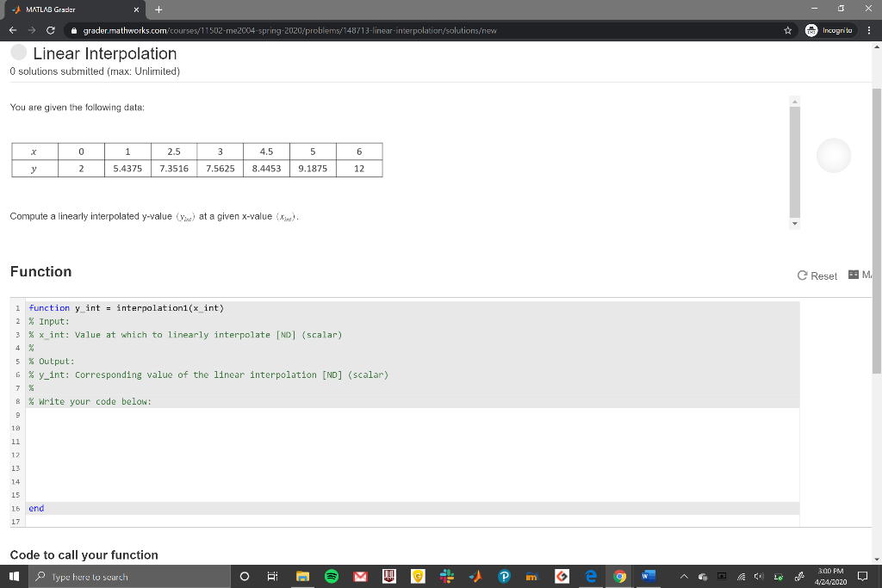The image size is (882, 588).
Task: Open MATLAB Documentation via the icon beside Reset
Action: (x=854, y=275)
